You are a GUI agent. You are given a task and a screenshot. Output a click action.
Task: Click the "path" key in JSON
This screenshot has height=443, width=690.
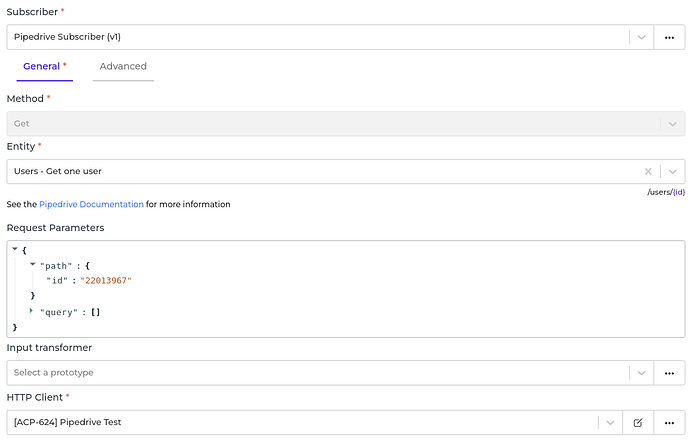point(56,266)
